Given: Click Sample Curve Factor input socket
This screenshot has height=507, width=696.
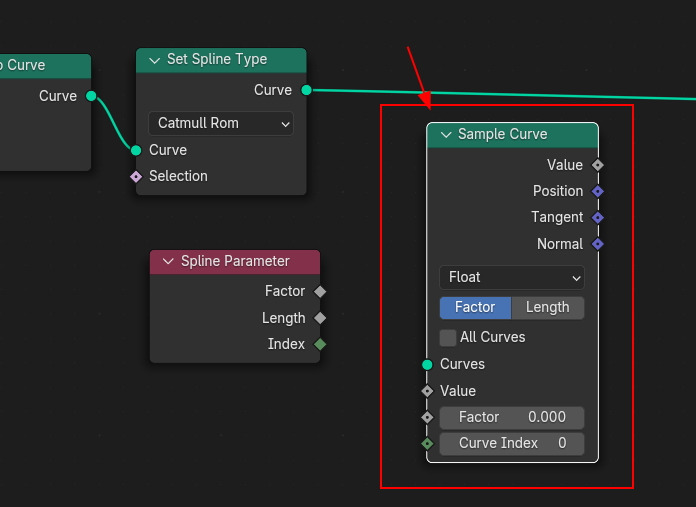Looking at the screenshot, I should [427, 417].
